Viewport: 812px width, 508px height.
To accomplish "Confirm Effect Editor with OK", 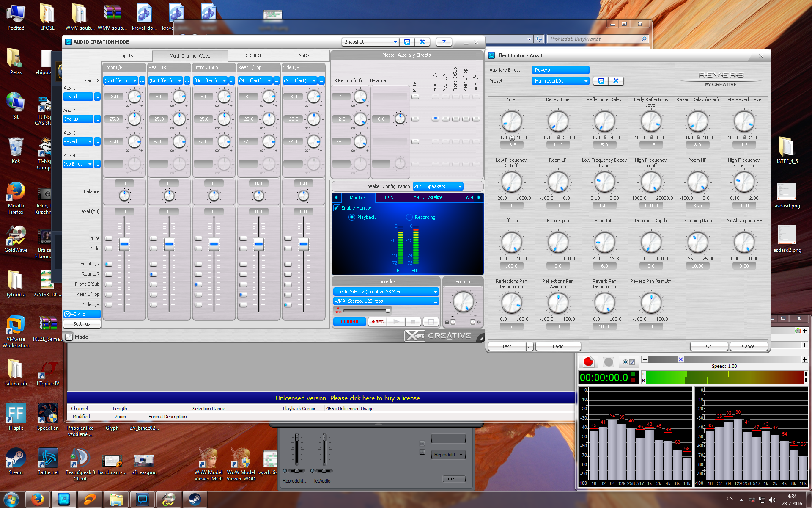I will pos(709,346).
